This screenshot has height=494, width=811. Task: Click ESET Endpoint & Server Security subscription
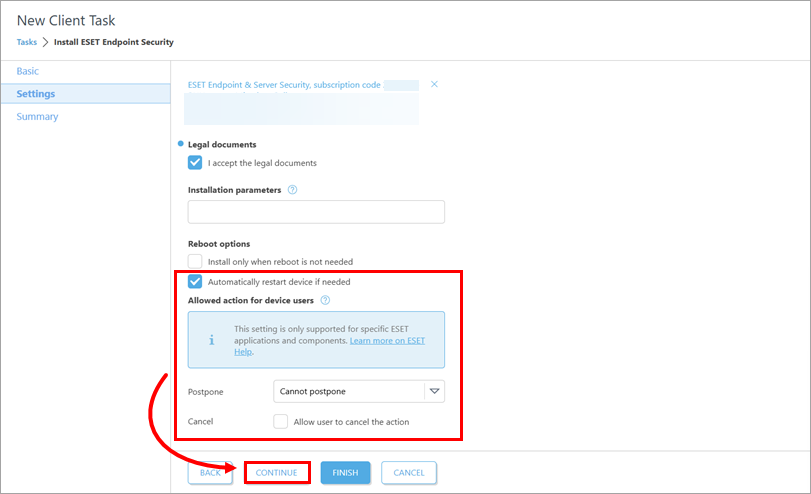pos(284,85)
